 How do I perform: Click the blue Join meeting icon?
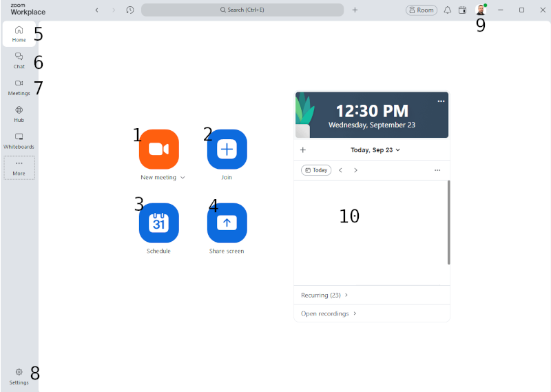pos(227,149)
